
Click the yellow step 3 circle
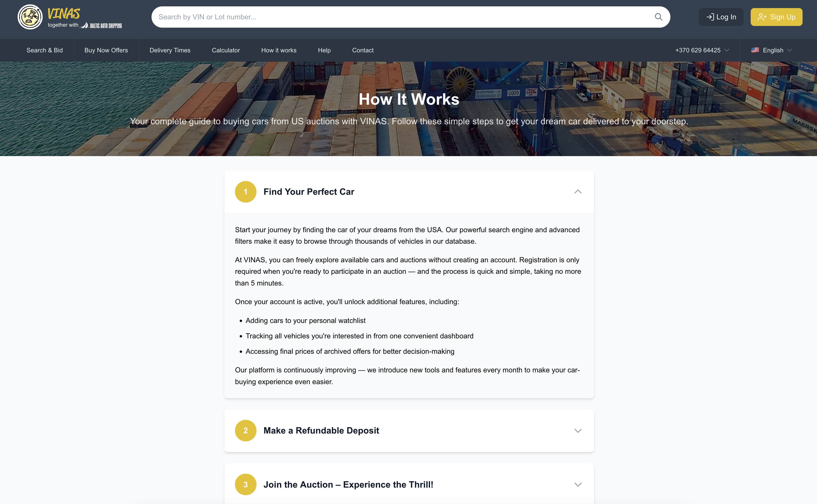pyautogui.click(x=245, y=484)
